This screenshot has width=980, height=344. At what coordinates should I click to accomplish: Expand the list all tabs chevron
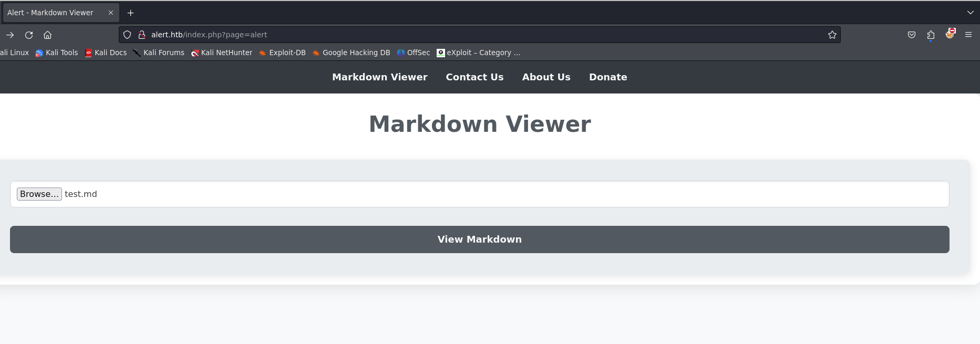click(970, 13)
